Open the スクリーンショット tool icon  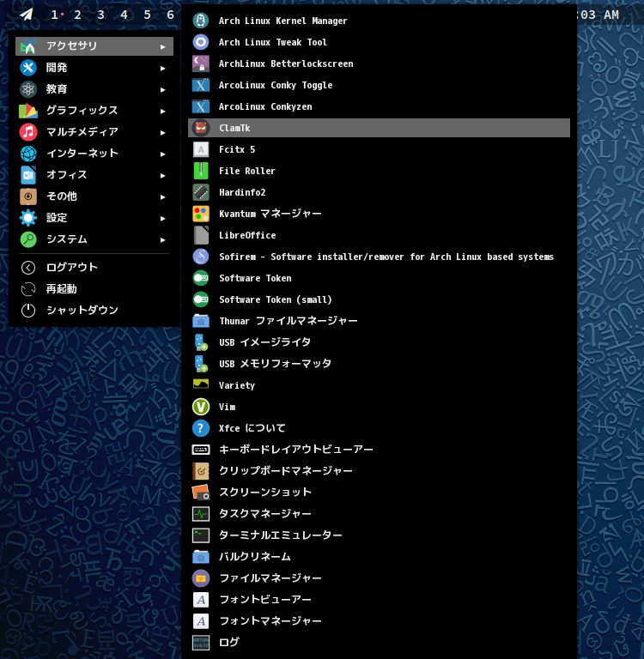(201, 493)
